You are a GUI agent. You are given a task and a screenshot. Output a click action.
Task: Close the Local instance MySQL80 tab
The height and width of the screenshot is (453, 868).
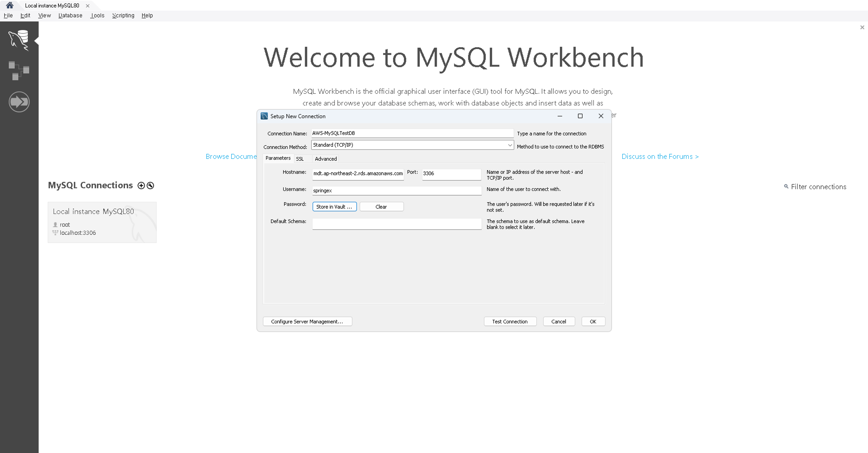[88, 6]
